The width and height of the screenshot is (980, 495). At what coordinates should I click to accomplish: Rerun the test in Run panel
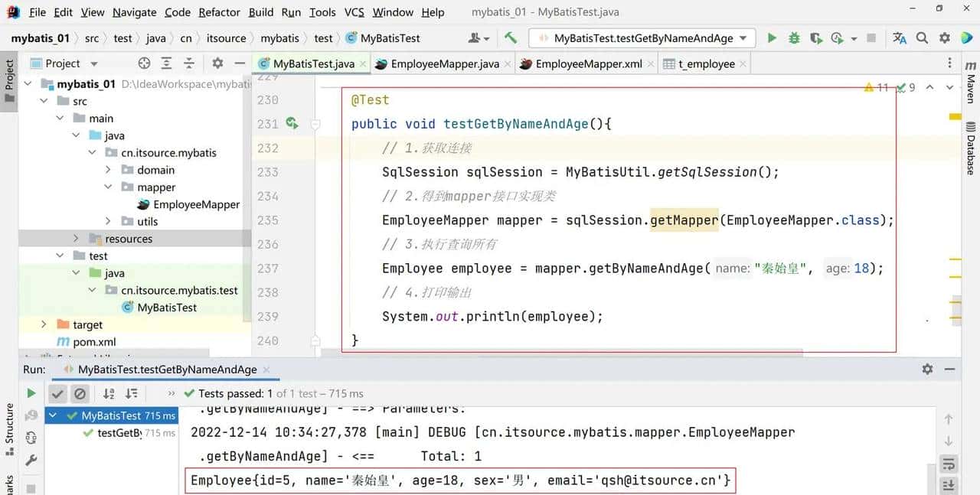[x=31, y=393]
